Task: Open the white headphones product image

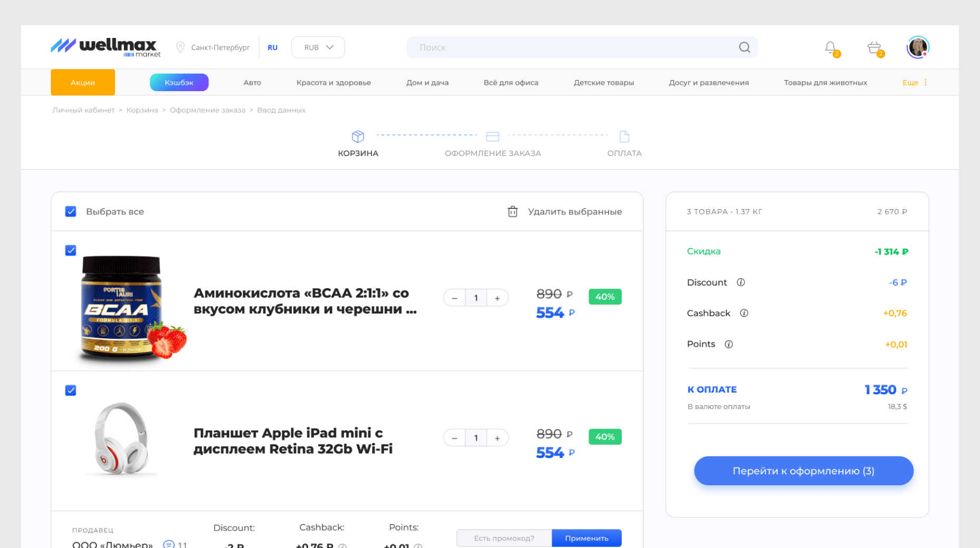Action: [x=121, y=439]
